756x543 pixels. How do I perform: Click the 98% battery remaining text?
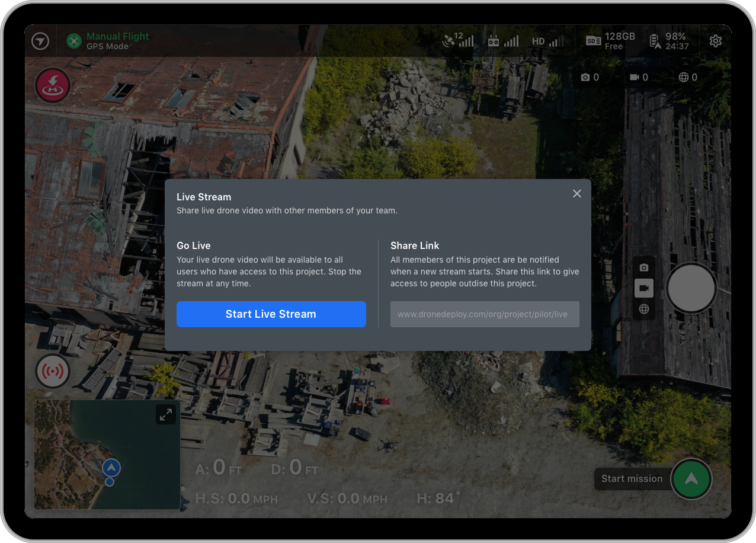pyautogui.click(x=677, y=41)
